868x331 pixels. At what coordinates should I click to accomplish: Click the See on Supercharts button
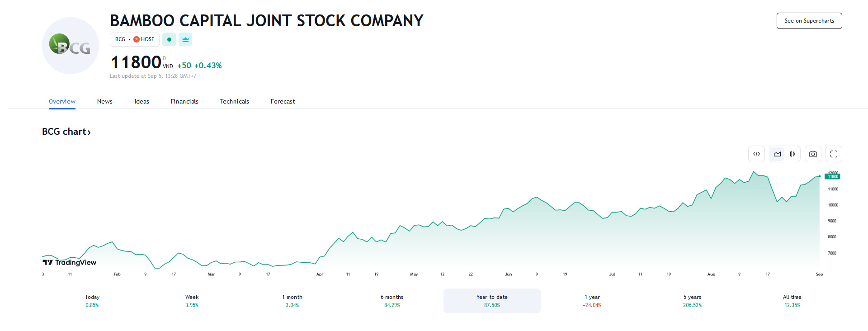(x=809, y=21)
